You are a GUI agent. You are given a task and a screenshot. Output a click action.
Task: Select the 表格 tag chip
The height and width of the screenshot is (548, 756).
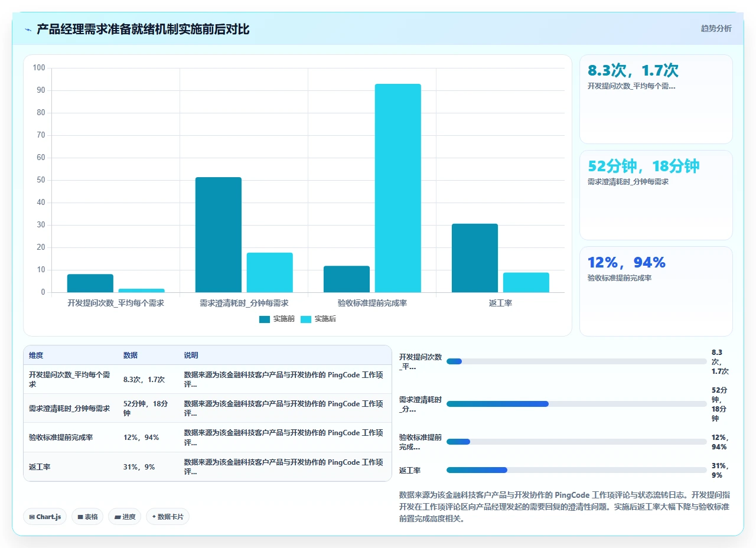[87, 517]
